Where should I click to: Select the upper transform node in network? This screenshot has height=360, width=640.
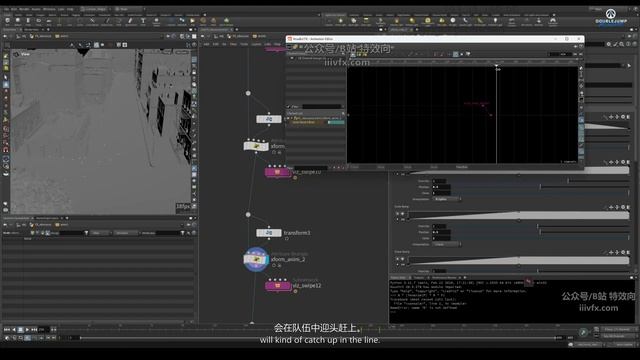click(x=269, y=119)
